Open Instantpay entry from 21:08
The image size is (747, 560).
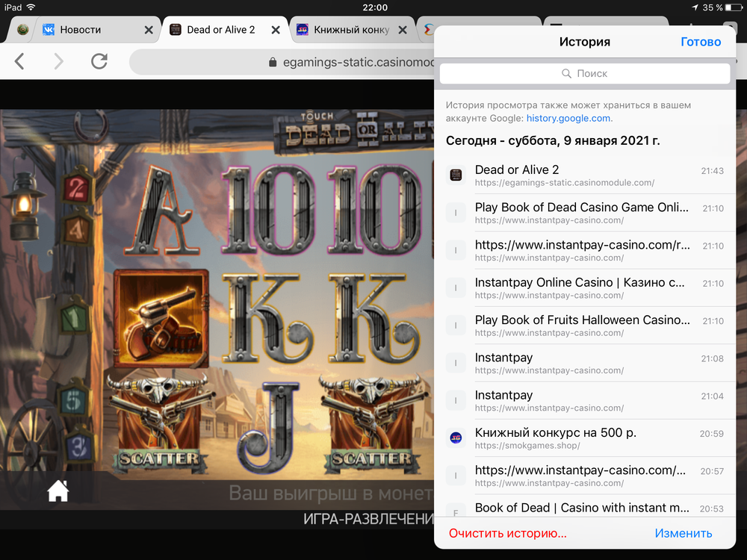(585, 363)
